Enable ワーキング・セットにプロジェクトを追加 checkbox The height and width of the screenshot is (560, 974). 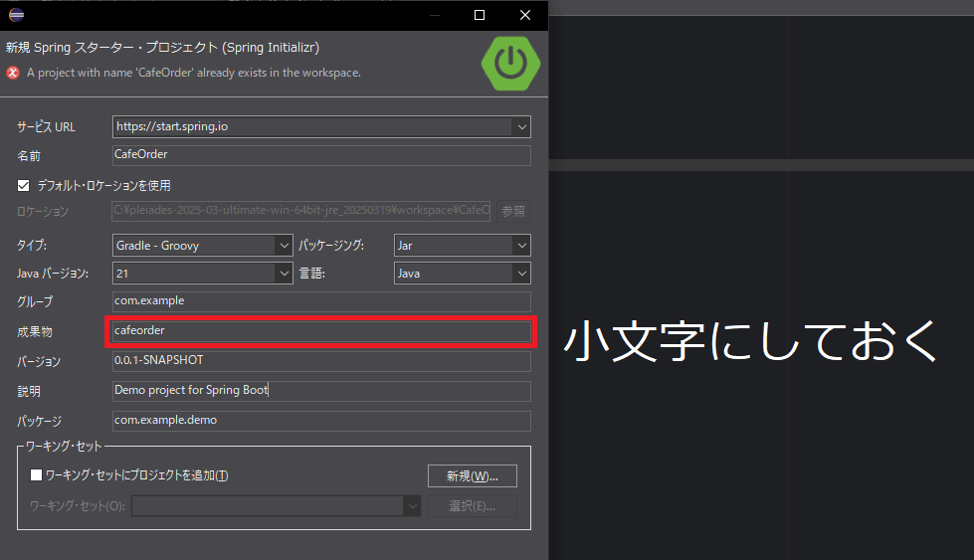(x=37, y=475)
